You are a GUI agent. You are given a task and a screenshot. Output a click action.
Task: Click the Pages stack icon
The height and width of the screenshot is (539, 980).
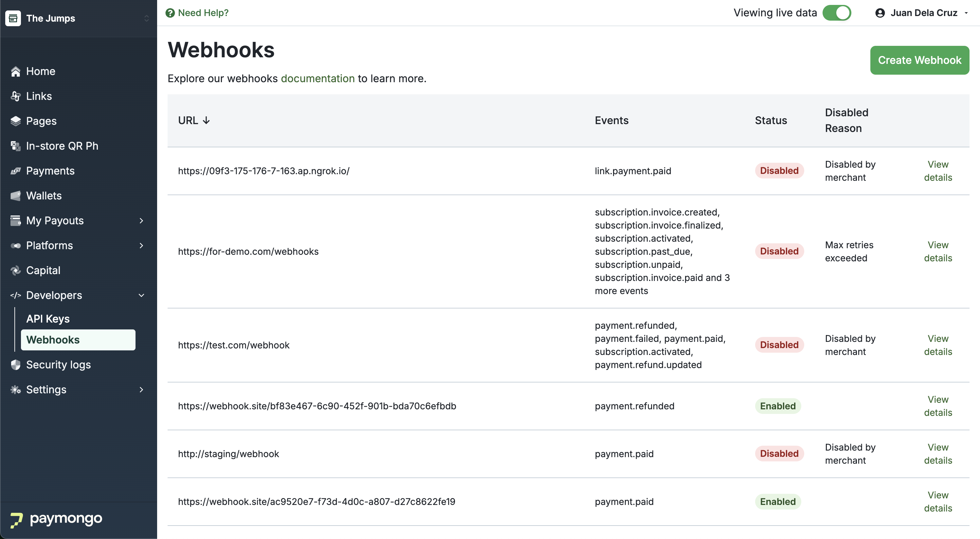(x=16, y=121)
